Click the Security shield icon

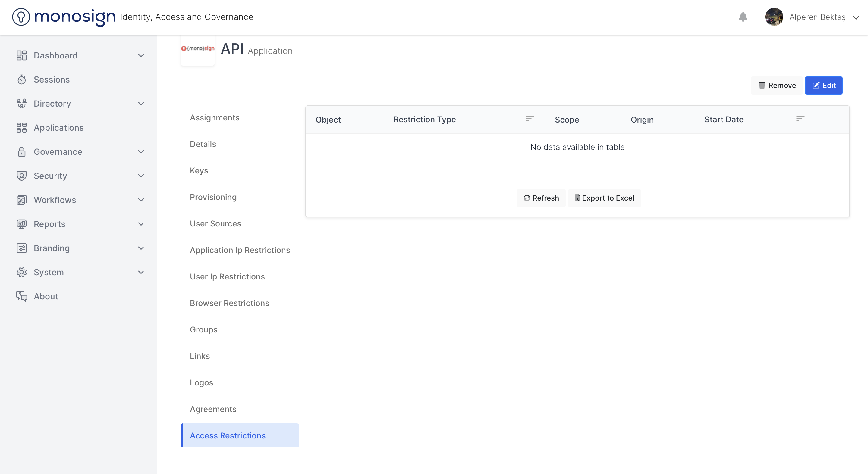[x=22, y=176]
